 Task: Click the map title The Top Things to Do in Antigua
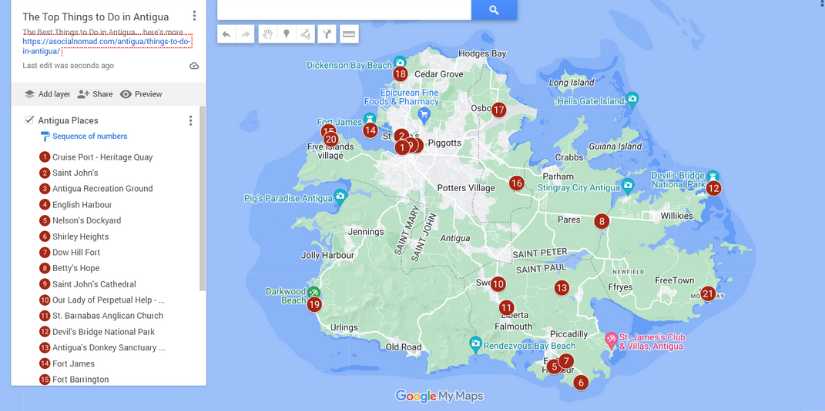96,17
